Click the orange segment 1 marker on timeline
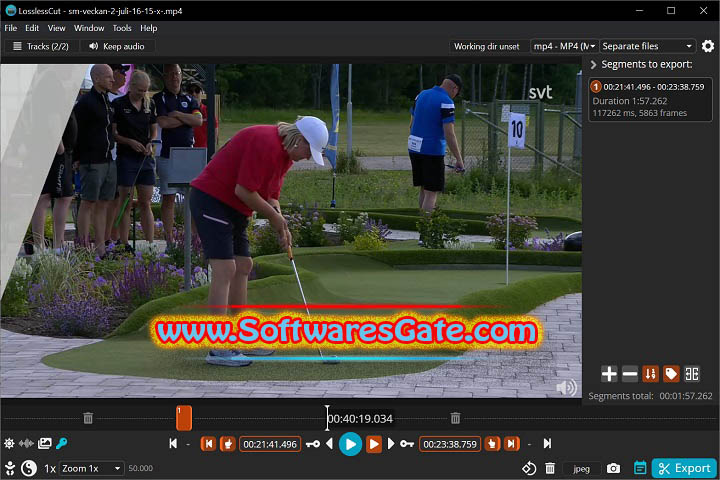The image size is (720, 480). point(184,418)
